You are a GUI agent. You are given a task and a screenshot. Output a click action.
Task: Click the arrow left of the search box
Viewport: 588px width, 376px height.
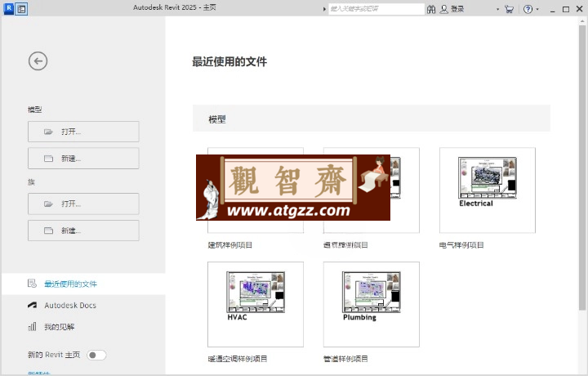324,9
